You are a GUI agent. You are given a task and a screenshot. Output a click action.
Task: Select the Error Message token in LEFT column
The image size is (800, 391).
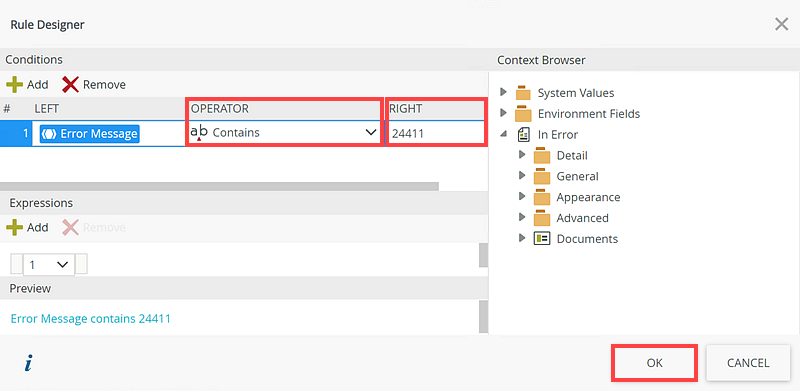click(x=89, y=134)
